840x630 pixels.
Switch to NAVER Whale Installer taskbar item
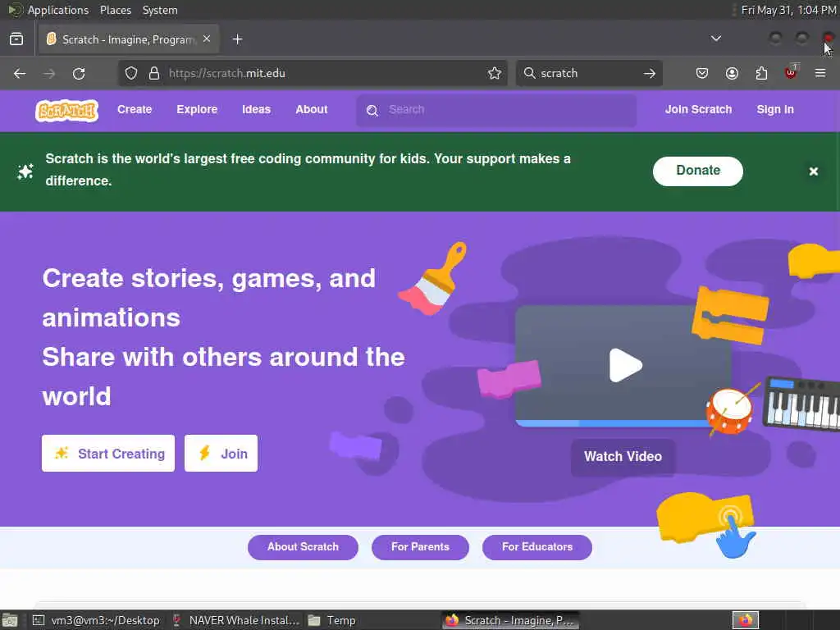point(235,620)
